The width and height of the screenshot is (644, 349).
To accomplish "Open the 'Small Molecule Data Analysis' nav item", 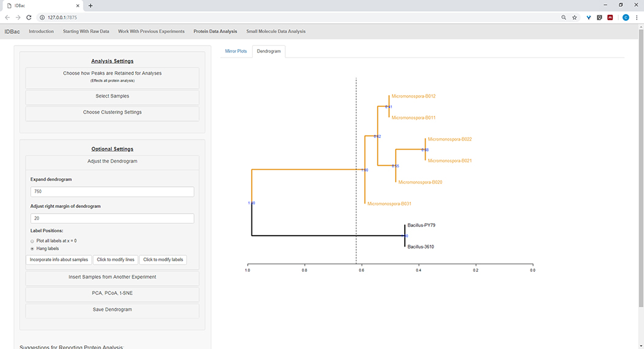I will 275,31.
